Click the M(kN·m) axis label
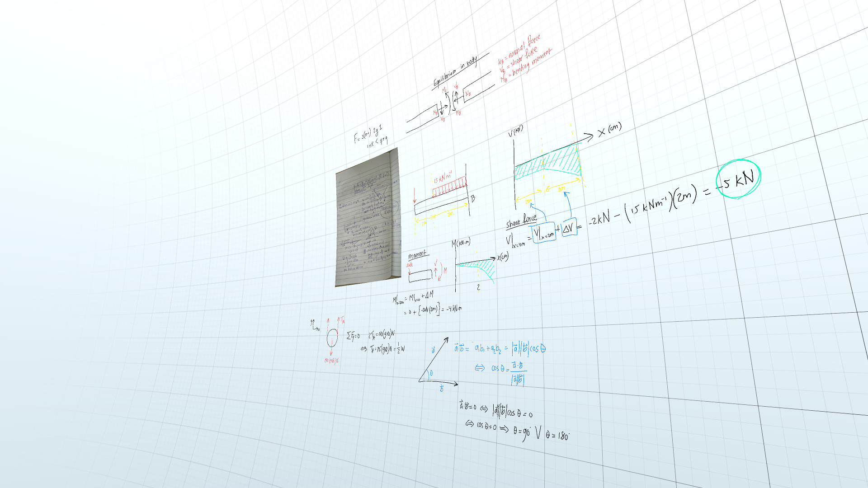Screen dimensions: 868x488 tap(461, 243)
